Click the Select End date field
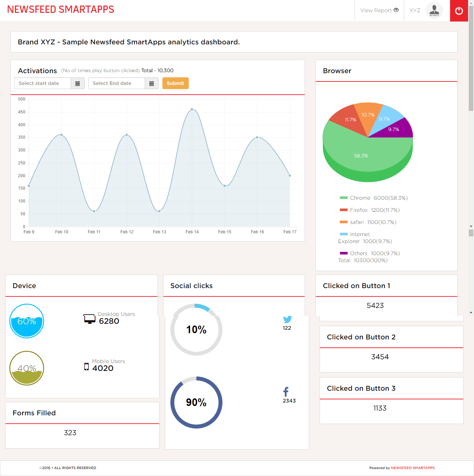 click(117, 83)
